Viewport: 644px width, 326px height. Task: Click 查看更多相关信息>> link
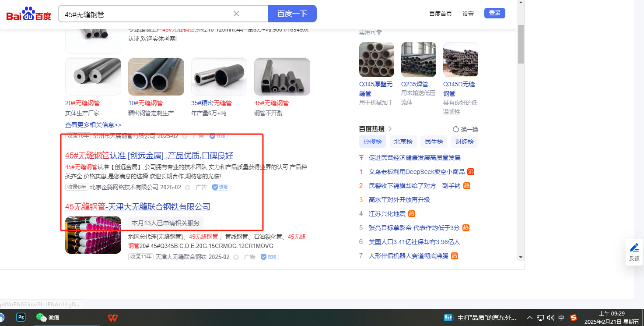(x=93, y=125)
